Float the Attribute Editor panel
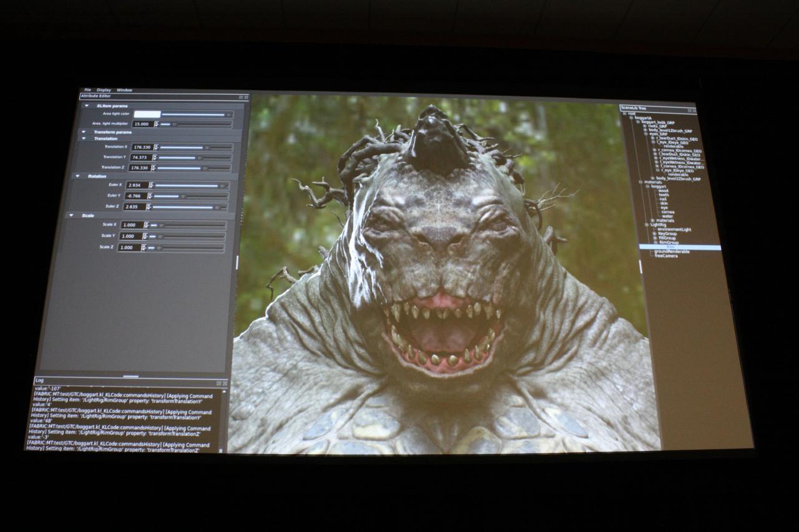 point(241,97)
